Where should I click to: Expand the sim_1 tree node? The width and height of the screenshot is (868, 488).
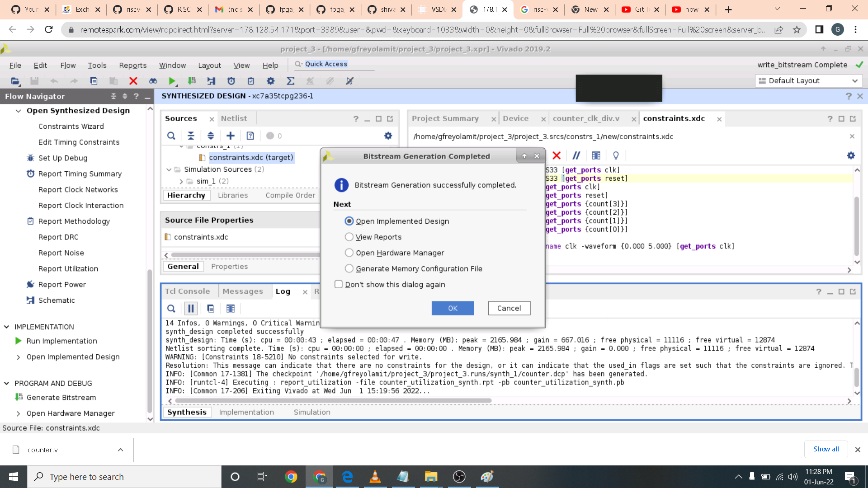point(181,181)
